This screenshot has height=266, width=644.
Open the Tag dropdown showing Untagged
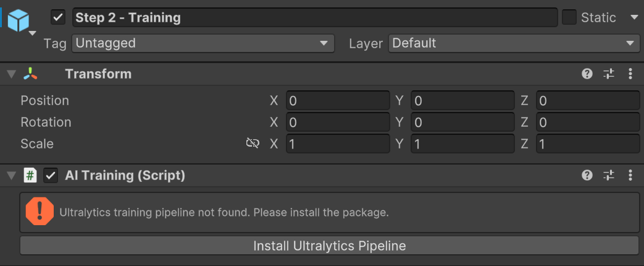point(203,43)
